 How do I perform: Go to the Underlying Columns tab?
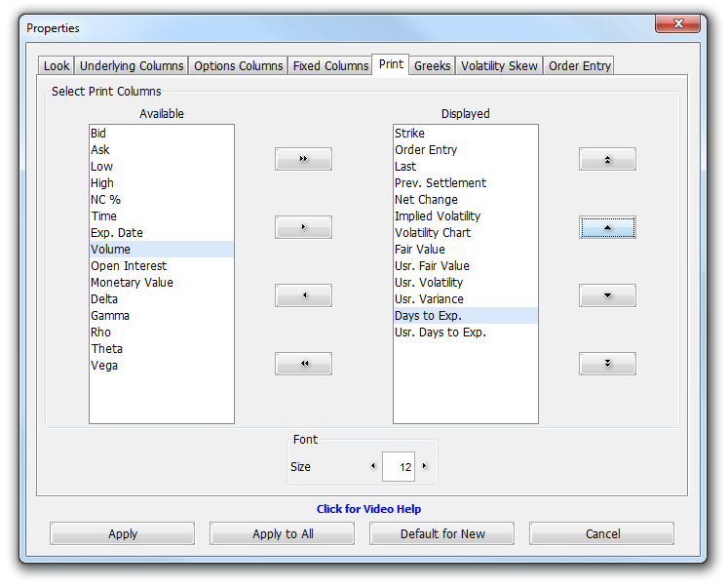click(x=132, y=66)
